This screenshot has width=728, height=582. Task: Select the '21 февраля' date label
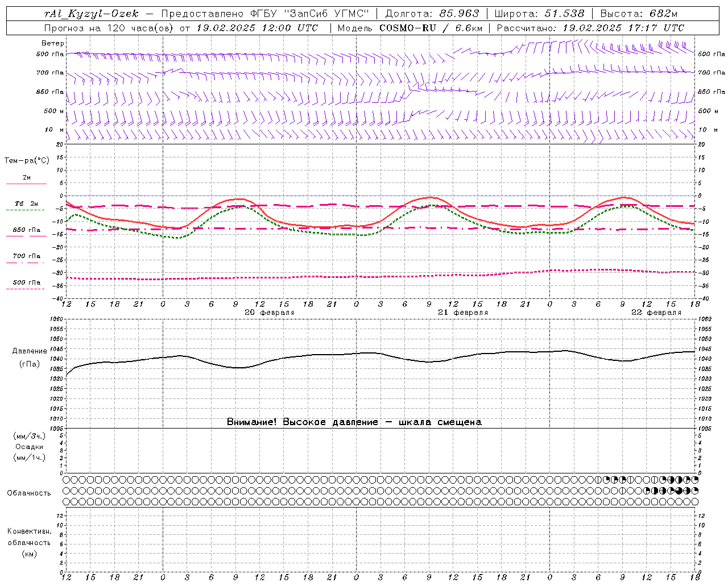point(463,313)
